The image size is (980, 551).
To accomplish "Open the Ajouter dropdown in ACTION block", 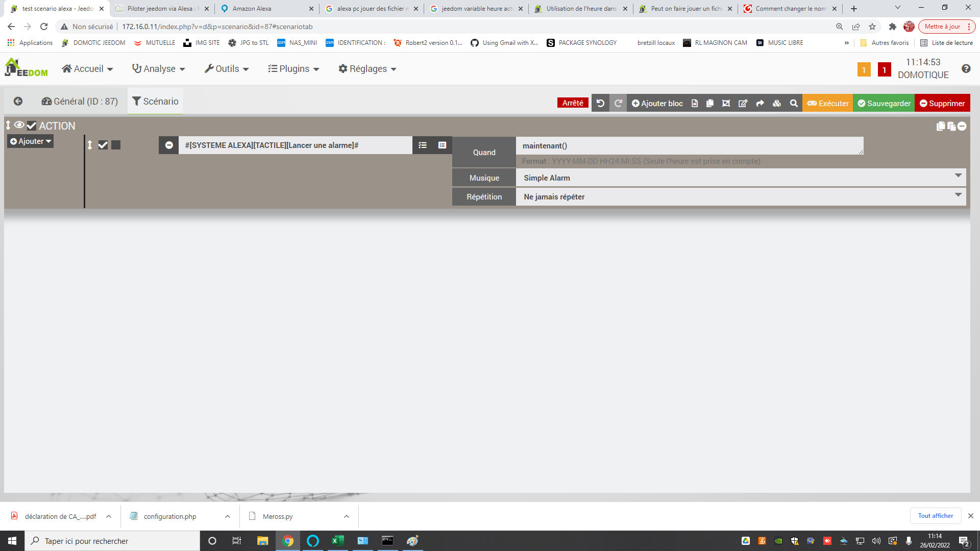I will 31,141.
